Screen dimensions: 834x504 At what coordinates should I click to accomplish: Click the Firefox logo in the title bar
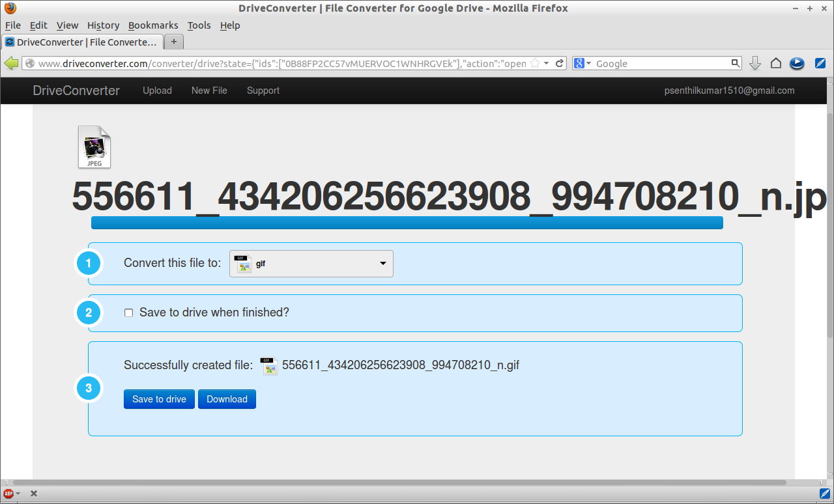10,8
